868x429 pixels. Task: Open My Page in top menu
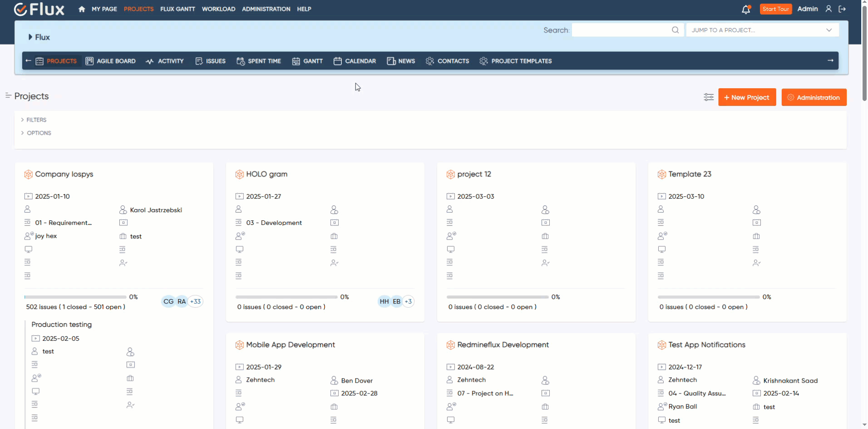point(104,9)
